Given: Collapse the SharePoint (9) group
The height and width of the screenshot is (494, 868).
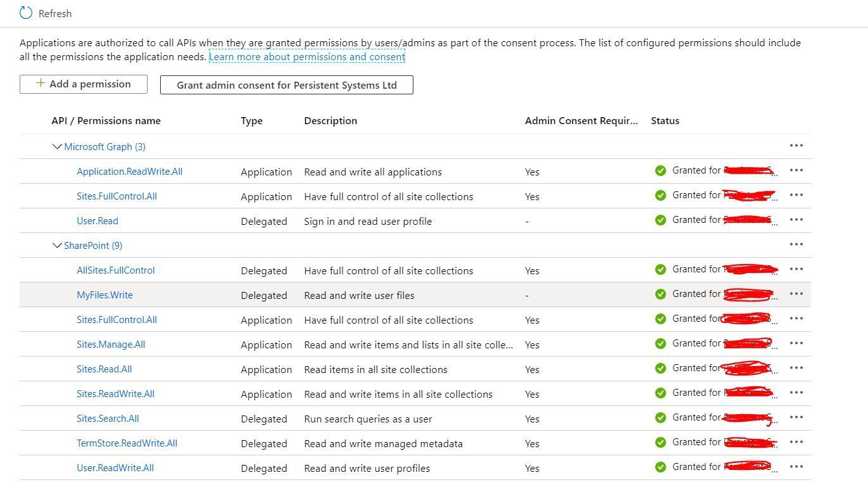Looking at the screenshot, I should [57, 245].
